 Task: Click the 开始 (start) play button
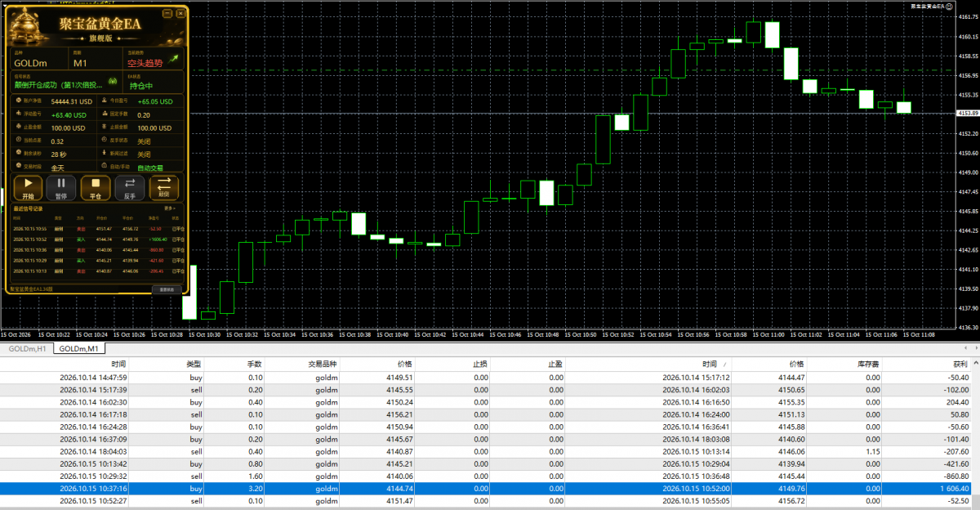coord(27,187)
